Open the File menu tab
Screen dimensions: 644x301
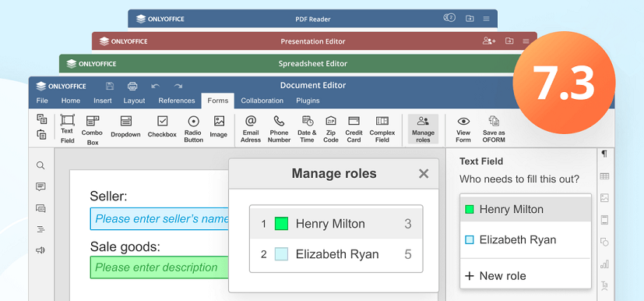[x=42, y=101]
